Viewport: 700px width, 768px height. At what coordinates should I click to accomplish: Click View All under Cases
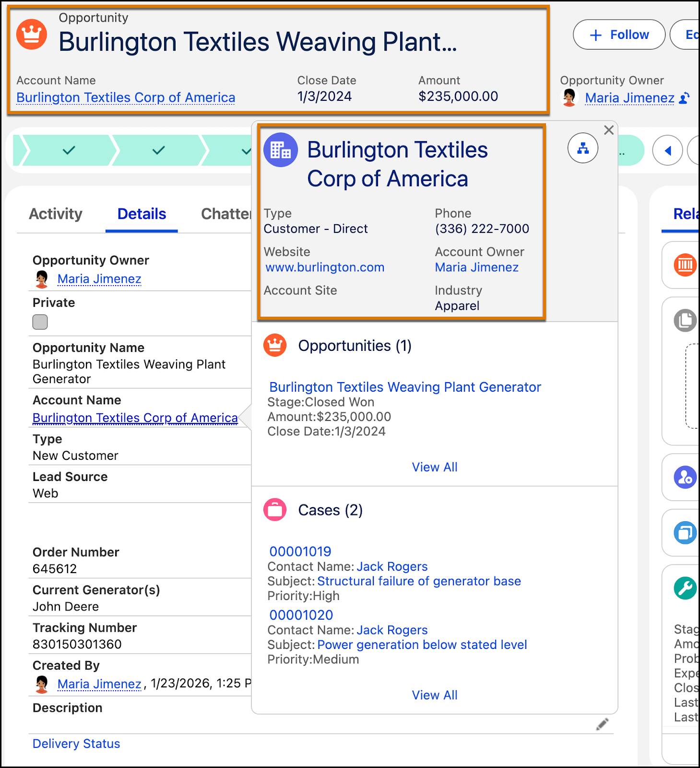click(435, 695)
